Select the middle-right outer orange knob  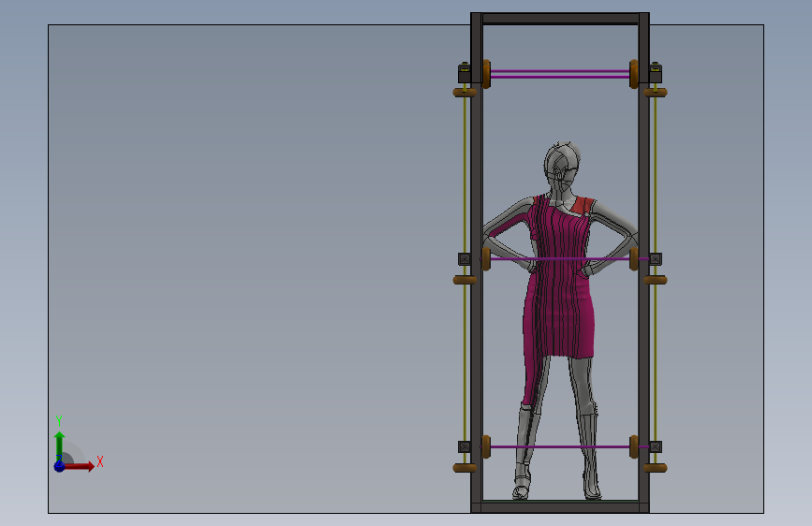(x=655, y=280)
